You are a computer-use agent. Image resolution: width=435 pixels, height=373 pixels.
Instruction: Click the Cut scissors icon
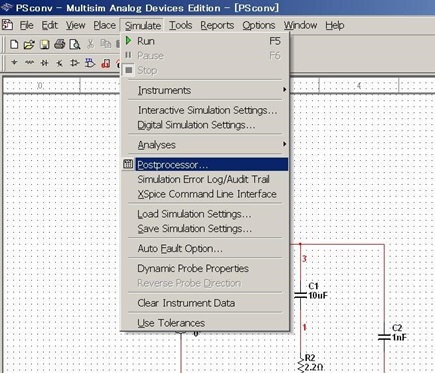[x=90, y=44]
